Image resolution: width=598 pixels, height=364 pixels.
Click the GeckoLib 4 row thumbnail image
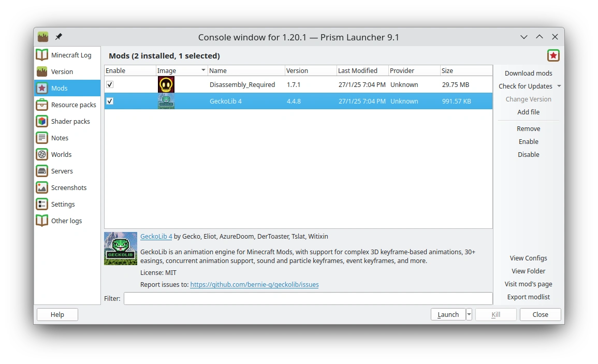tap(166, 101)
